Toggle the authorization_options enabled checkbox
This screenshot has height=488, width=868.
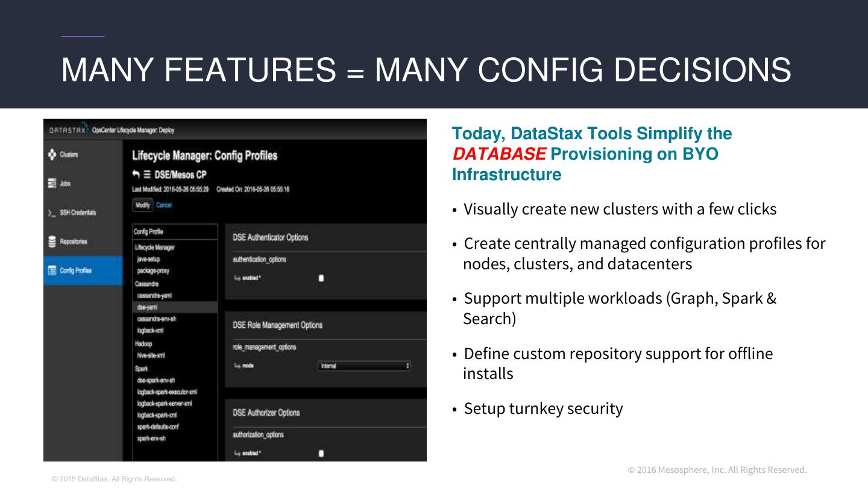pos(321,453)
